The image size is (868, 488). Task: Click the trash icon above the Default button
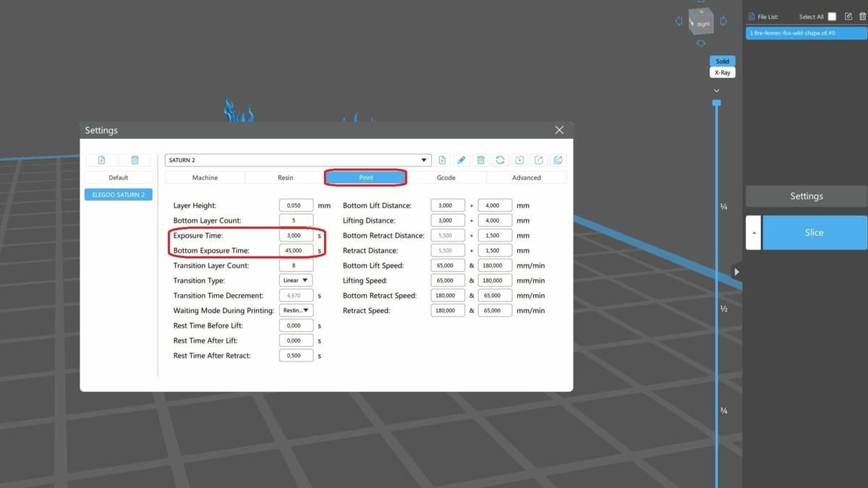135,160
